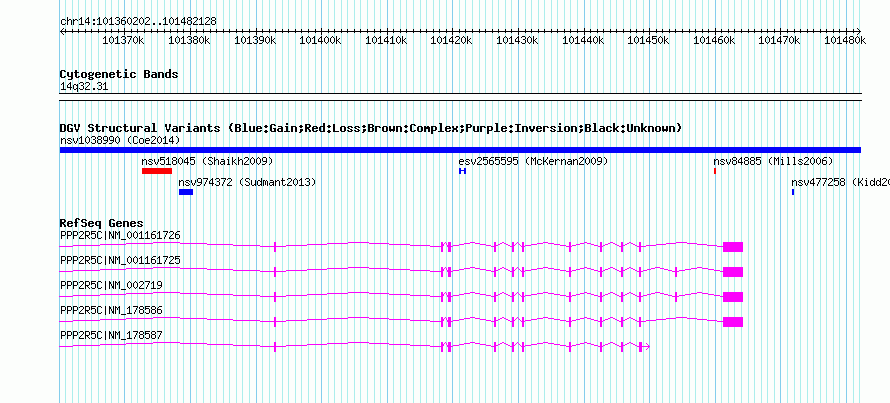Click the 101460k ruler label
The width and height of the screenshot is (890, 403).
pyautogui.click(x=715, y=40)
